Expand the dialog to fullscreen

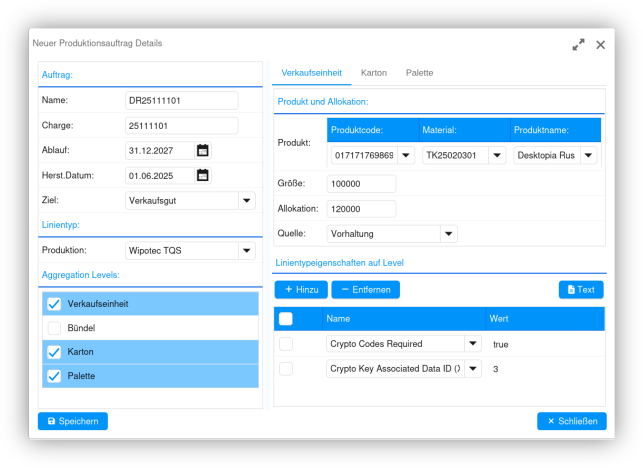[578, 45]
